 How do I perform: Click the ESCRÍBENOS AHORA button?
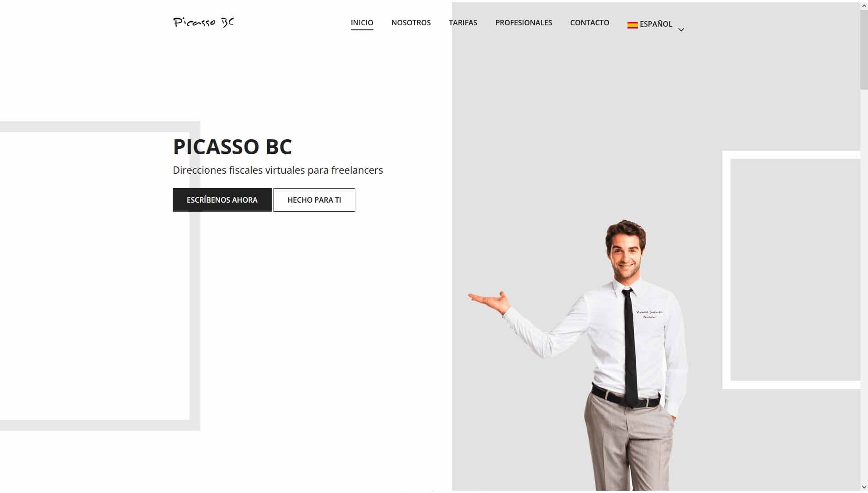[222, 200]
